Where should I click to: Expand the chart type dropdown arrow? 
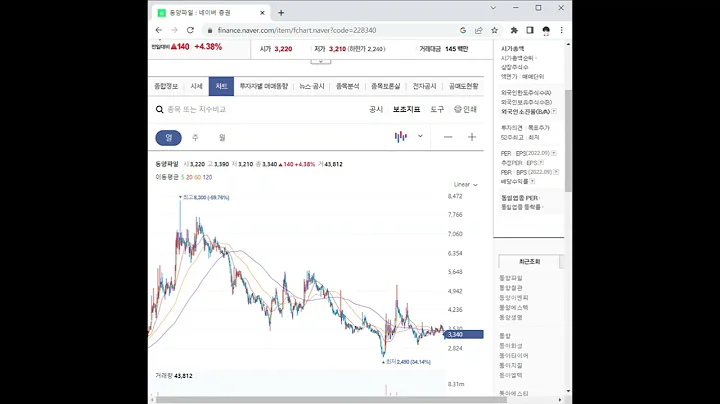point(420,136)
